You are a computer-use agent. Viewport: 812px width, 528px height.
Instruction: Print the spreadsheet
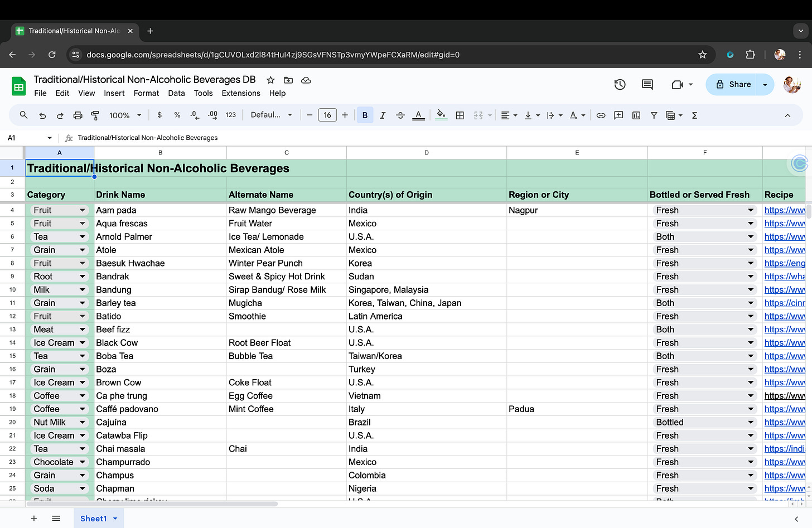coord(78,115)
